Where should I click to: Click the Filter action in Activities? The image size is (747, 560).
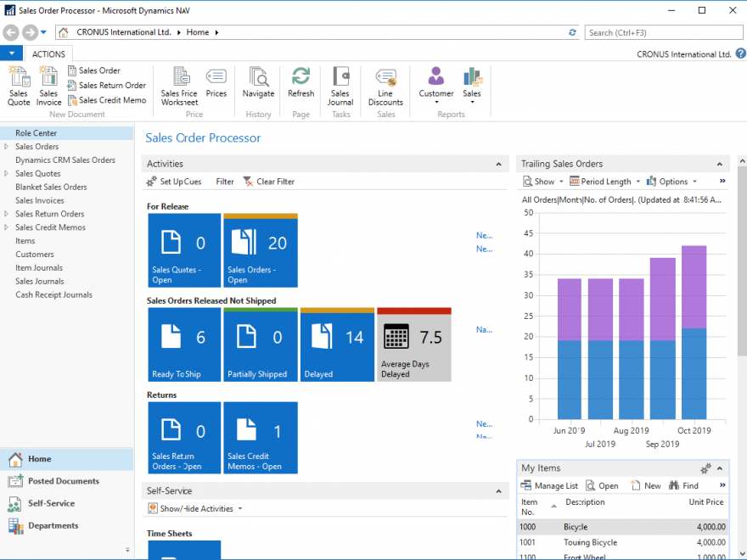pos(225,182)
